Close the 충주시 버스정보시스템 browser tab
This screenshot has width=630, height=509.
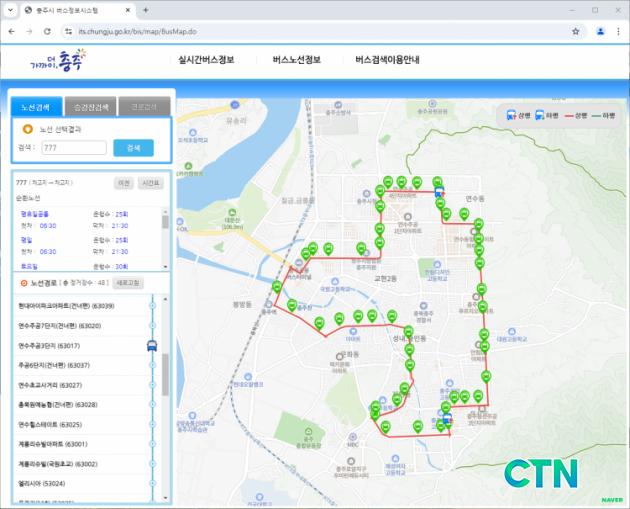[128, 10]
